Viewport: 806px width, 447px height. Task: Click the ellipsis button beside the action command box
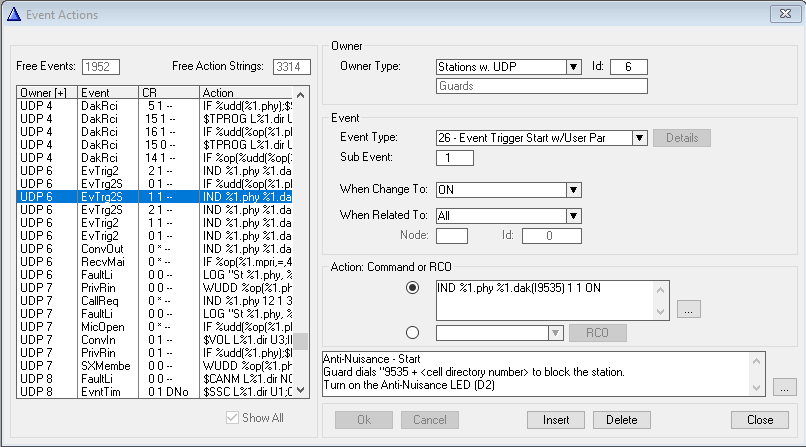(x=687, y=310)
